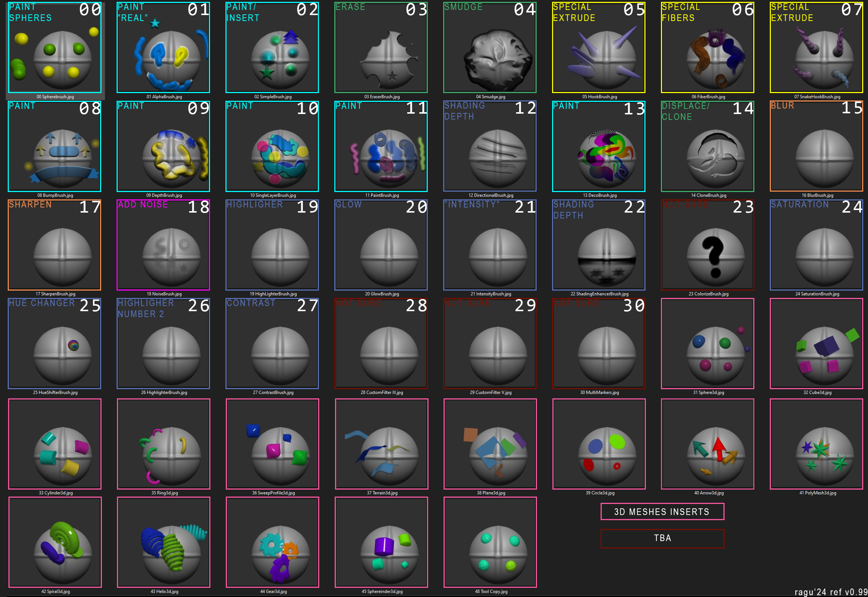This screenshot has width=868, height=597.
Task: Select the 14 CloneBrush icon
Action: tap(708, 146)
